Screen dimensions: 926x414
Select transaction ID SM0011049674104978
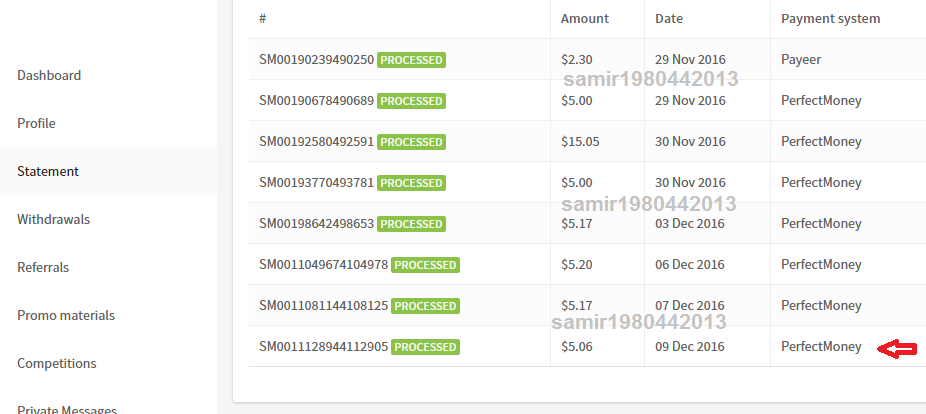click(x=324, y=265)
